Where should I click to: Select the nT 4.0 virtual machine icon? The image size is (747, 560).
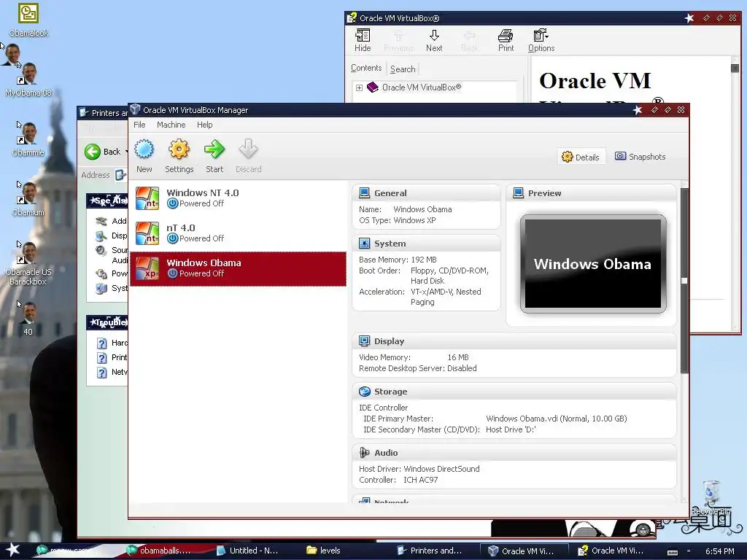coord(147,233)
